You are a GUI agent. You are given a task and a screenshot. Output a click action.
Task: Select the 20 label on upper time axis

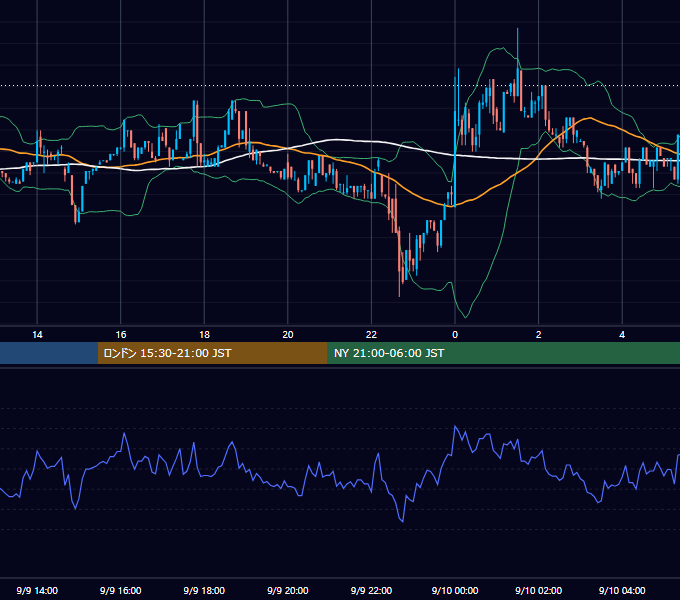coord(288,335)
